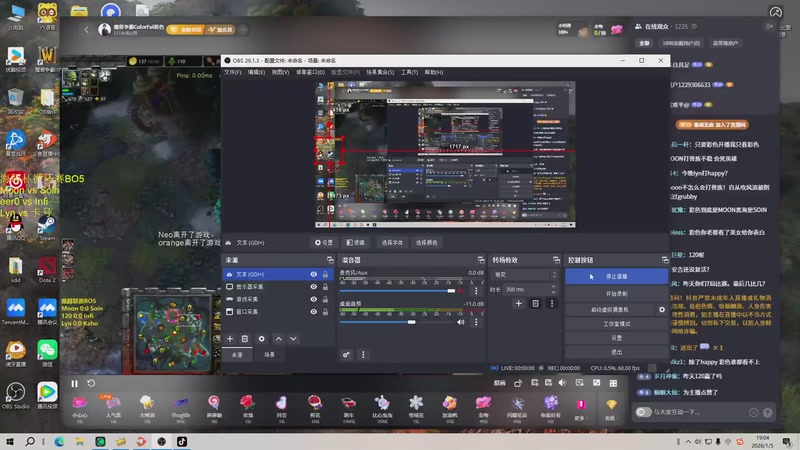Send the 跑车 sports car gift
The height and width of the screenshot is (450, 800).
349,407
